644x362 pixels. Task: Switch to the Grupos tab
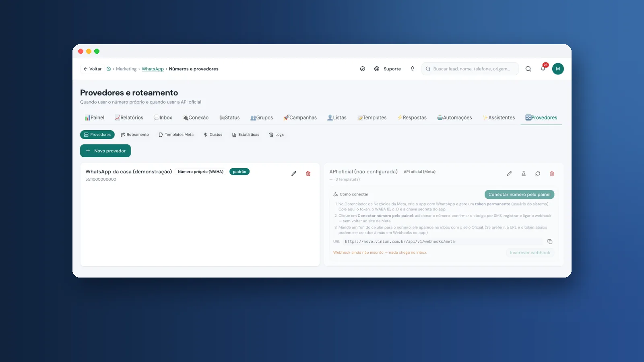(262, 117)
